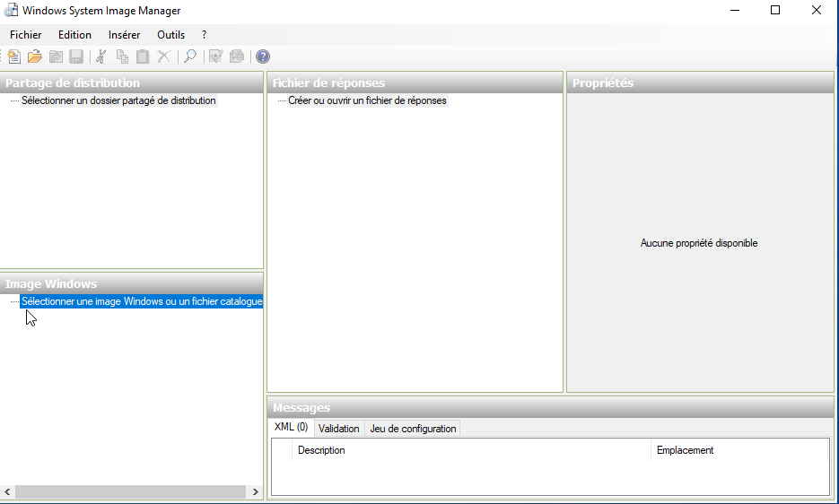Click the Cut scissors icon
Image resolution: width=839 pixels, height=504 pixels.
[101, 56]
